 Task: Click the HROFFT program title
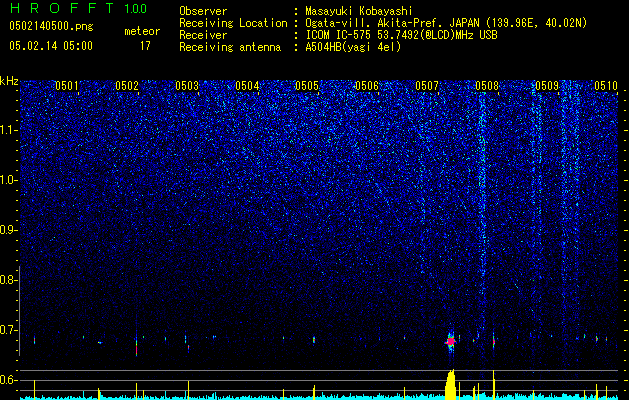tap(63, 8)
